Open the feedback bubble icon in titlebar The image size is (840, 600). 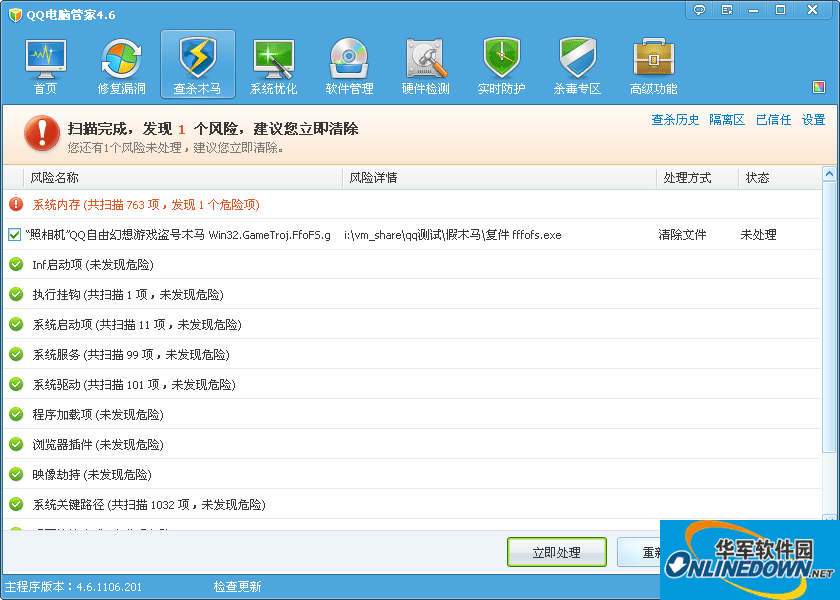[699, 9]
